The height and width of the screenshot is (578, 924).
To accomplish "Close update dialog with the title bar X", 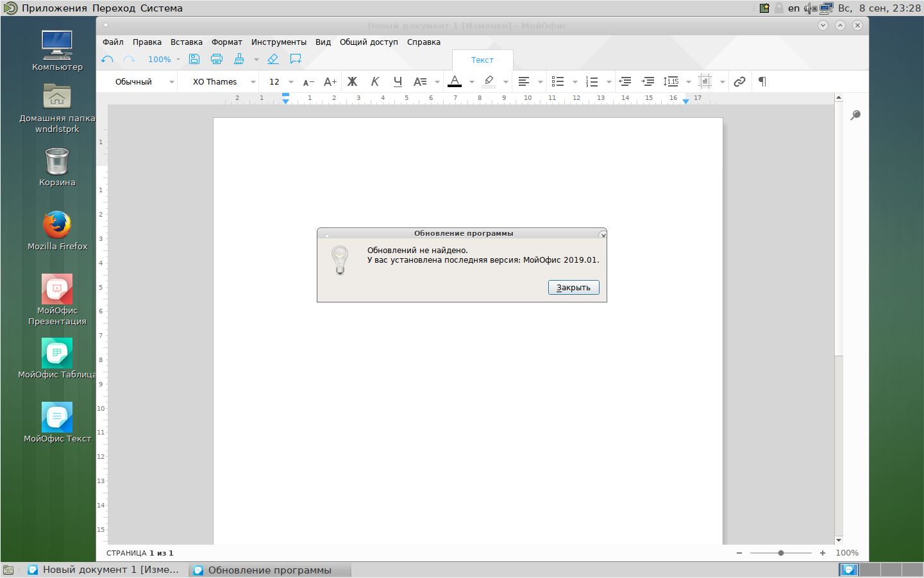I will (x=602, y=235).
